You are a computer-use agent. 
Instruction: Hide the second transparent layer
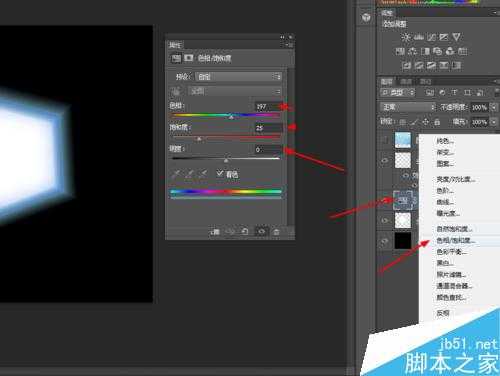tap(385, 161)
